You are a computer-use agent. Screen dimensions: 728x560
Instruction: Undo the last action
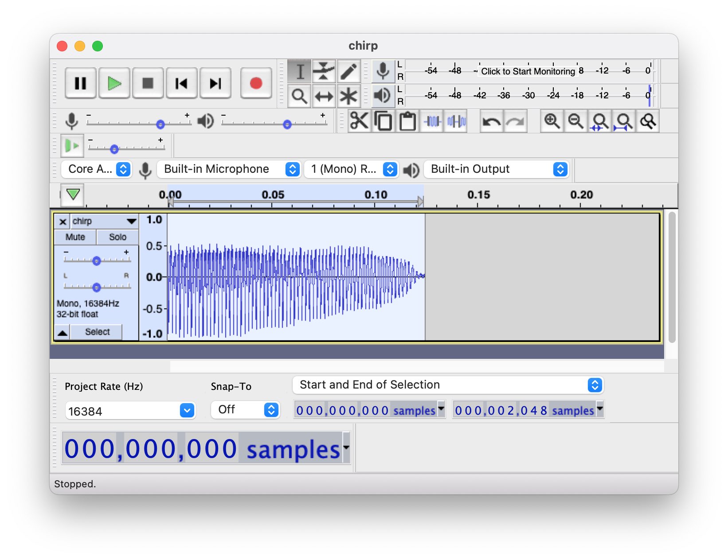coord(491,121)
